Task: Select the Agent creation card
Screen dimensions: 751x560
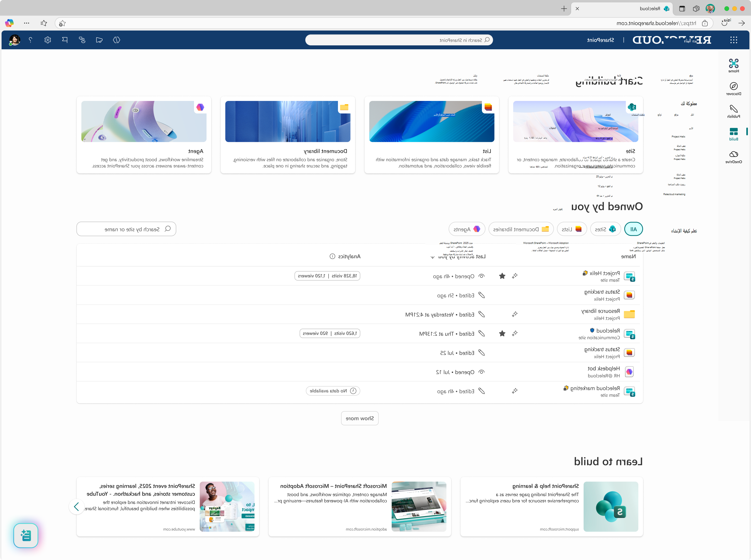Action: pyautogui.click(x=144, y=135)
